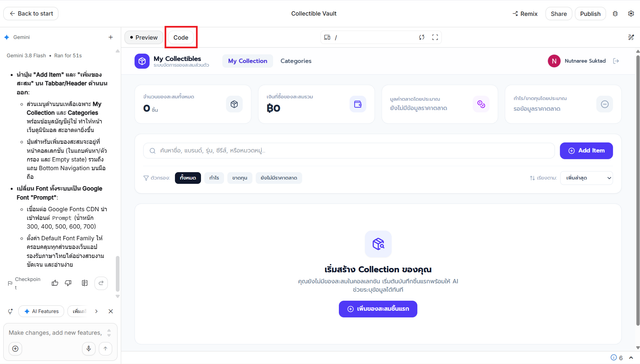Show more suggestions with chevron arrow

[96, 311]
